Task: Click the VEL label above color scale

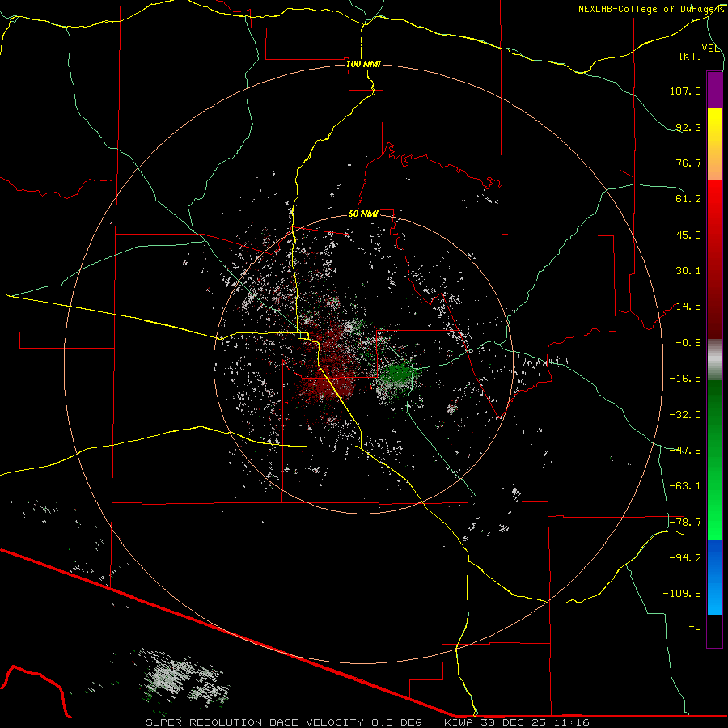Action: 711,49
